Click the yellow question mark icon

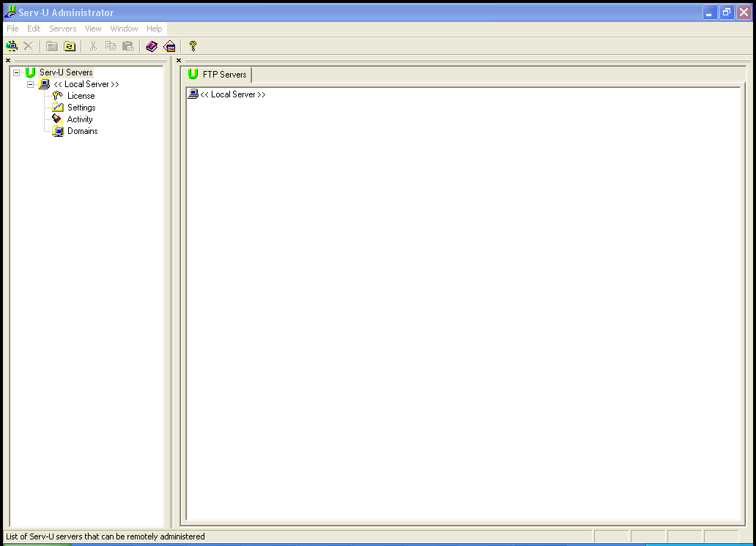(193, 46)
